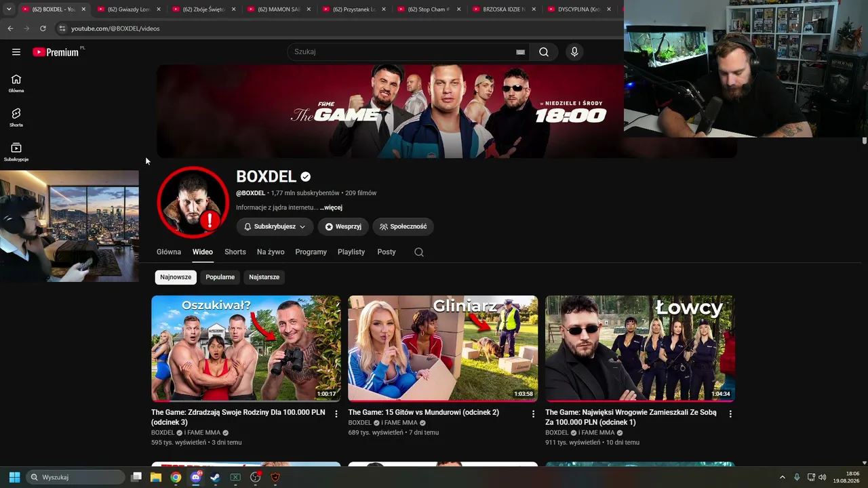This screenshot has height=488, width=868.
Task: Show hidden system tray icons
Action: [x=782, y=477]
